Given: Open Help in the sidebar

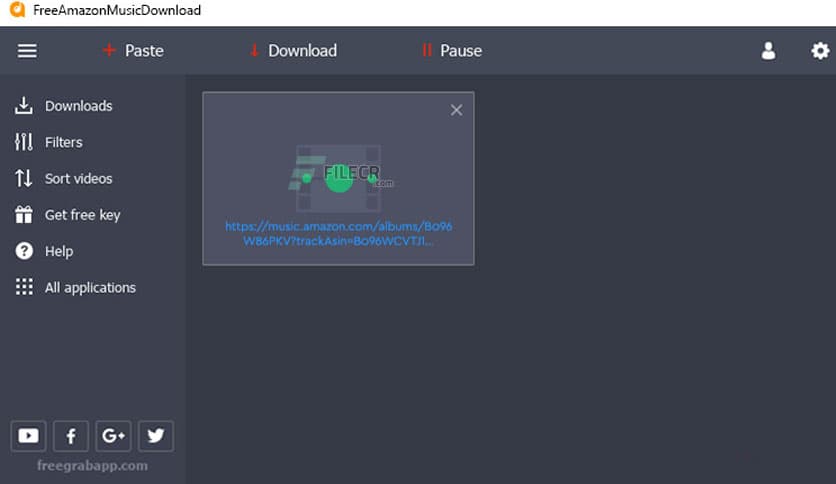Looking at the screenshot, I should 44,251.
